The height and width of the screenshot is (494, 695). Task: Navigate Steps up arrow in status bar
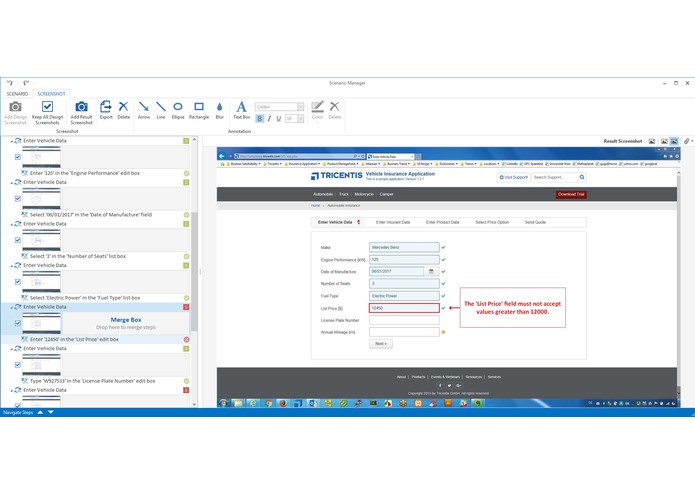[40, 412]
